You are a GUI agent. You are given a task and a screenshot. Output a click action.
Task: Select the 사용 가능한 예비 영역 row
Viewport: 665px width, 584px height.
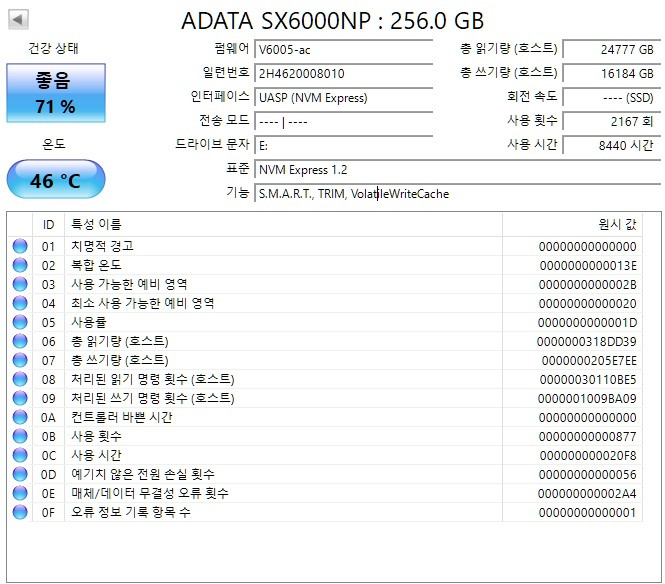(x=325, y=284)
